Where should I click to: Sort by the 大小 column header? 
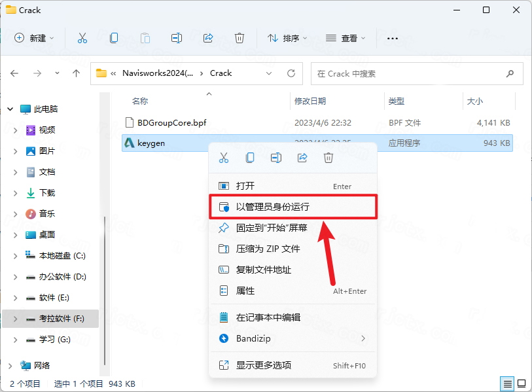tap(475, 101)
